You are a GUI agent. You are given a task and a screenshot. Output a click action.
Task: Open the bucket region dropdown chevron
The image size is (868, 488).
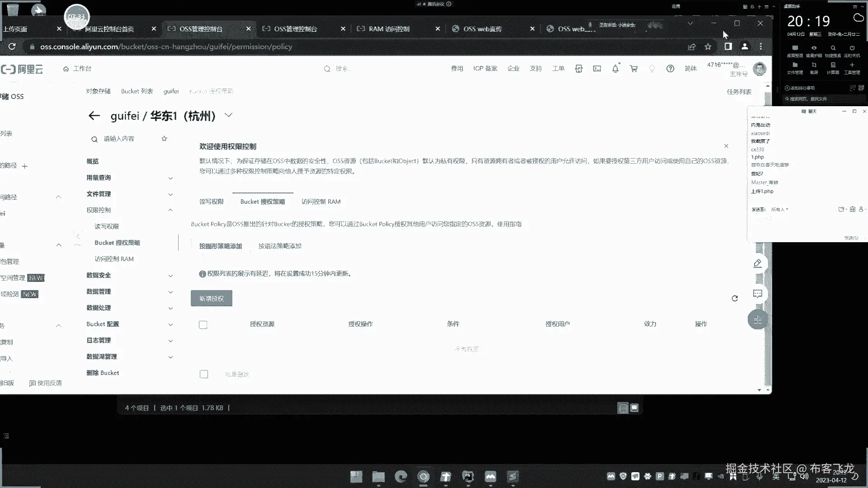[x=228, y=115]
